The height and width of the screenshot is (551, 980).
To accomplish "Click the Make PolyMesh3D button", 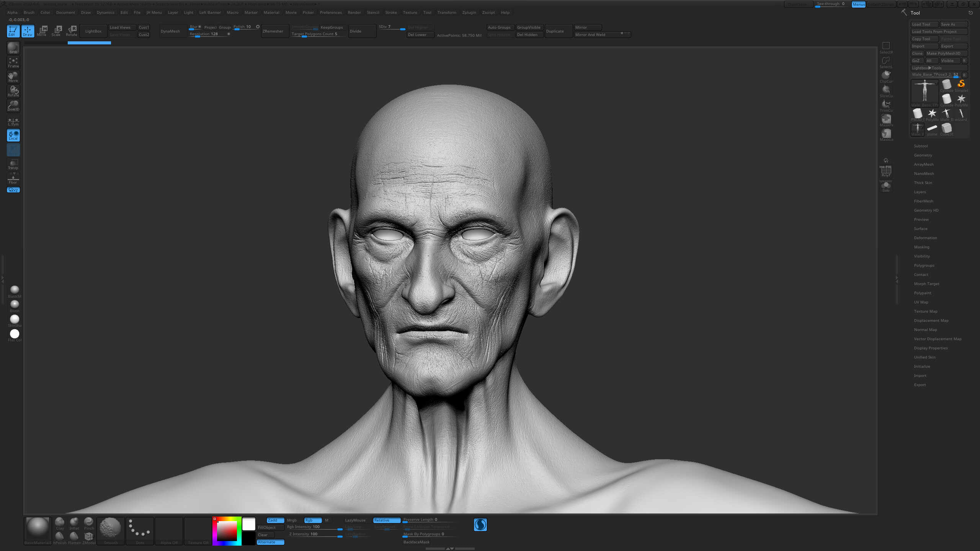I will click(x=946, y=53).
